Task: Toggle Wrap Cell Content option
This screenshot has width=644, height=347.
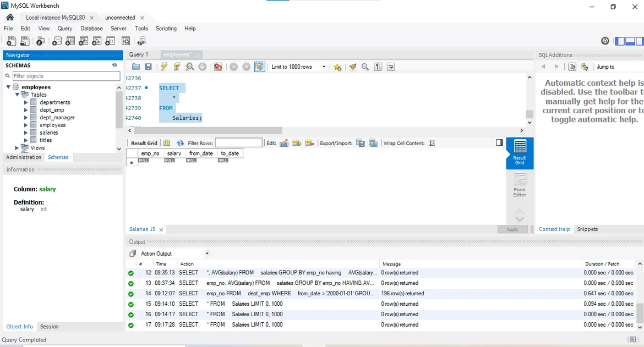Action: tap(432, 143)
